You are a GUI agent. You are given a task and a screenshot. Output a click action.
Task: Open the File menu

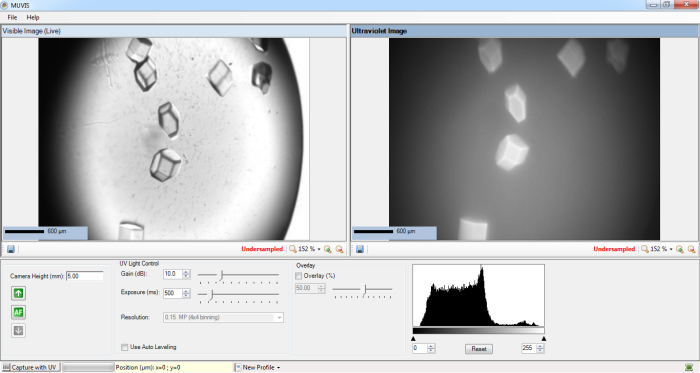[x=12, y=17]
